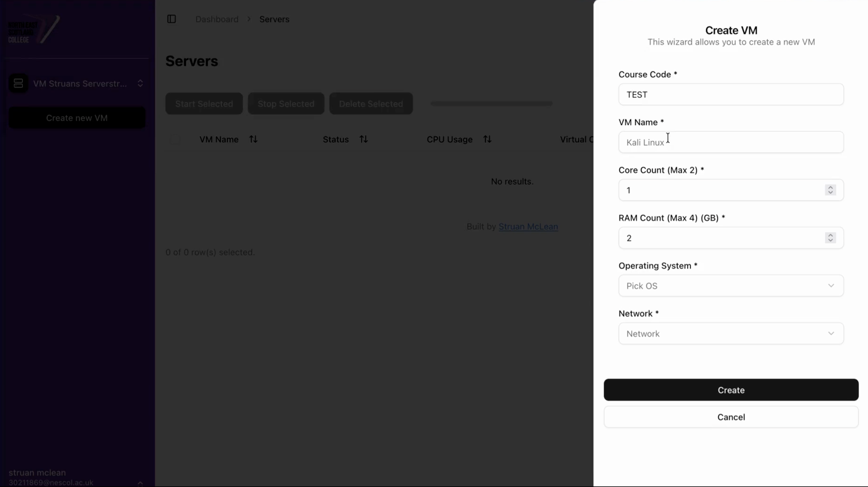Sort by Status column arrows
This screenshot has width=868, height=487.
tap(363, 139)
